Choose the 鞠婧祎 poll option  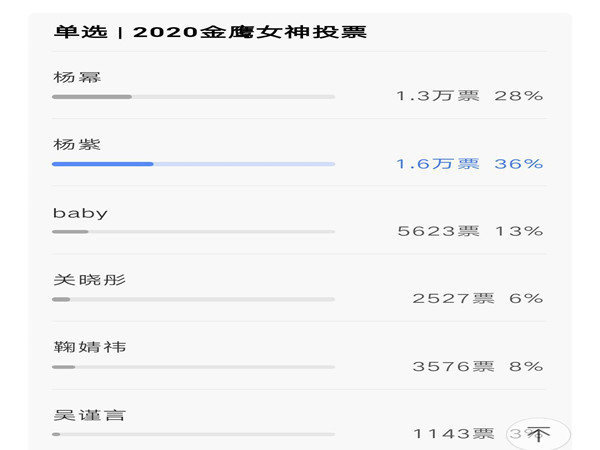tap(299, 356)
